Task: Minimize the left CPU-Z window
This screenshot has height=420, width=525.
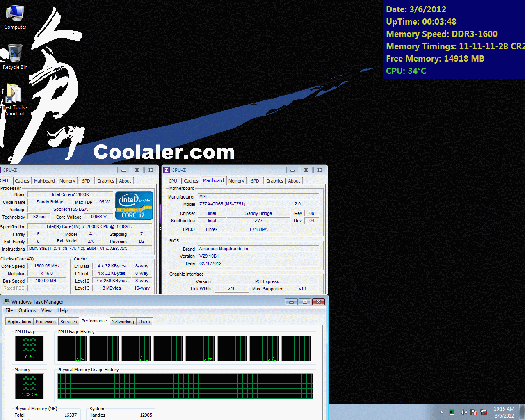Action: (x=123, y=170)
